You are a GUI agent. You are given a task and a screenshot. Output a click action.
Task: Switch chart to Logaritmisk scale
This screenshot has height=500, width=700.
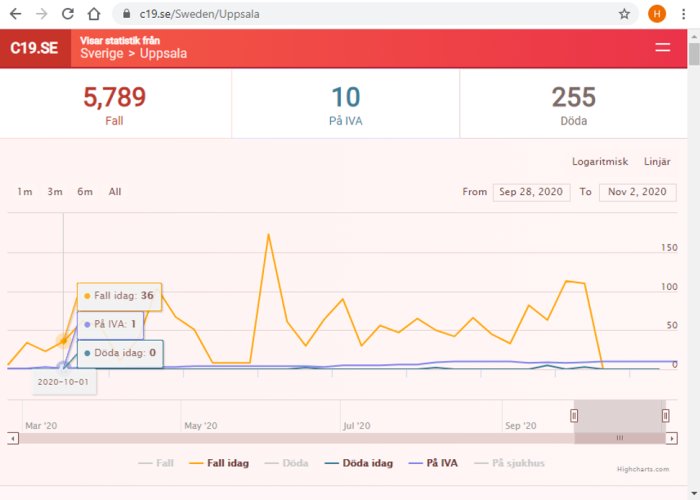point(600,162)
